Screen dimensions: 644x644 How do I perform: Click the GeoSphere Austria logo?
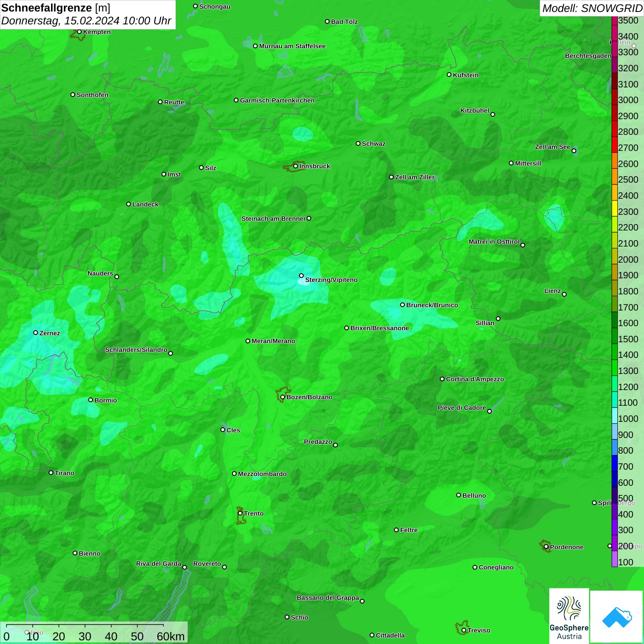coord(569,615)
